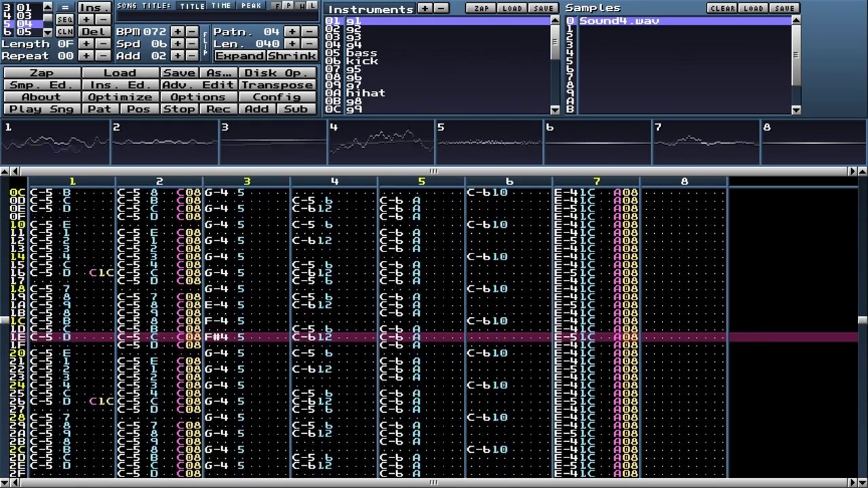Image resolution: width=868 pixels, height=488 pixels.
Task: Click the As… save-as button
Action: tap(218, 73)
